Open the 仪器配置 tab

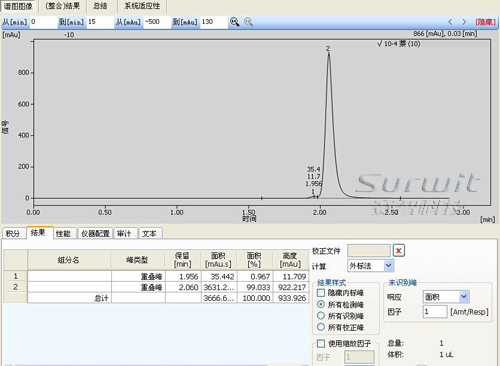95,233
